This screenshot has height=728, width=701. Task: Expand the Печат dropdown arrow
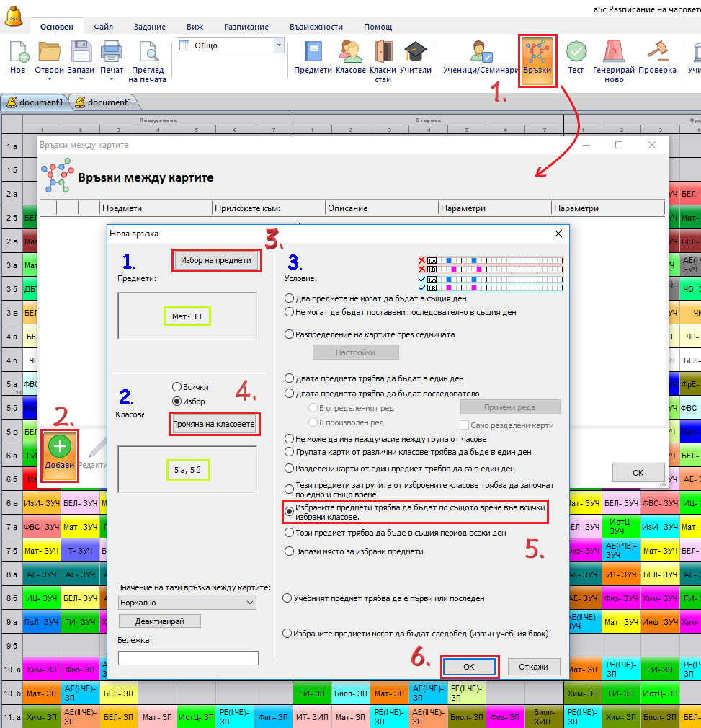(x=112, y=79)
